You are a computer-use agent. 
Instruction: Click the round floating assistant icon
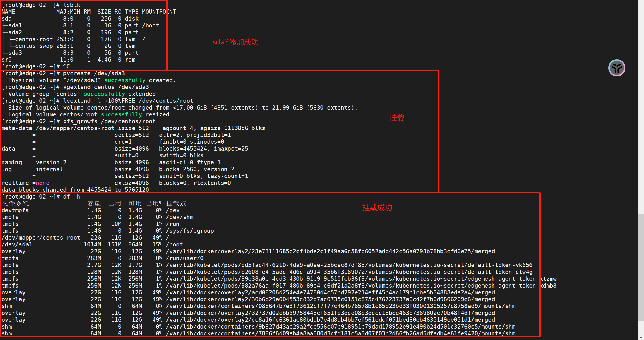[x=617, y=68]
